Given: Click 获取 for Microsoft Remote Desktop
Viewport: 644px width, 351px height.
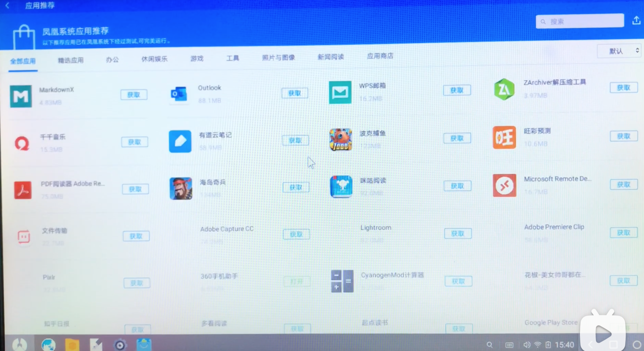Looking at the screenshot, I should [x=623, y=184].
